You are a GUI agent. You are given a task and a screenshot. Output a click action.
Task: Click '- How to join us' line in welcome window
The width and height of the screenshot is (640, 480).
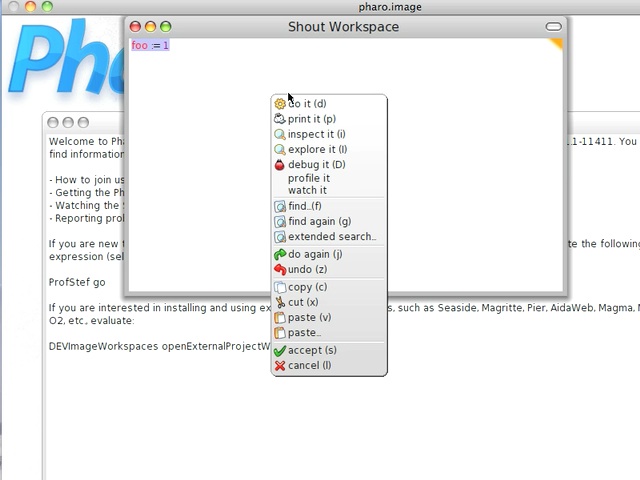pos(87,180)
